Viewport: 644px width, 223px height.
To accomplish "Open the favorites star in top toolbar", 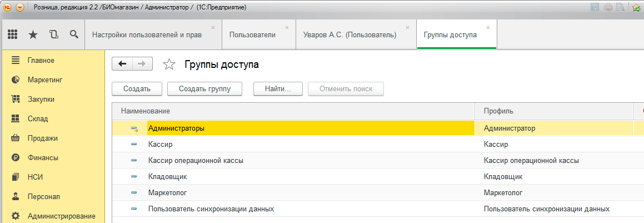I will 33,34.
